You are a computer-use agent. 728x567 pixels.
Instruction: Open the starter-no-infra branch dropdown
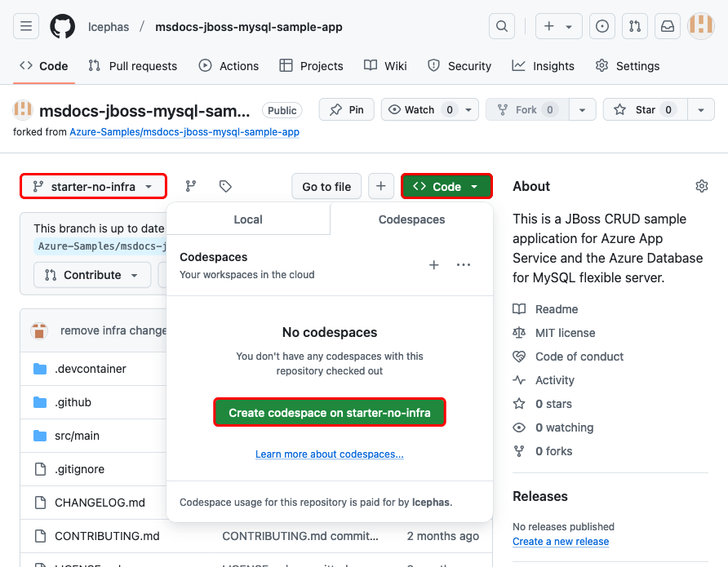pos(93,186)
